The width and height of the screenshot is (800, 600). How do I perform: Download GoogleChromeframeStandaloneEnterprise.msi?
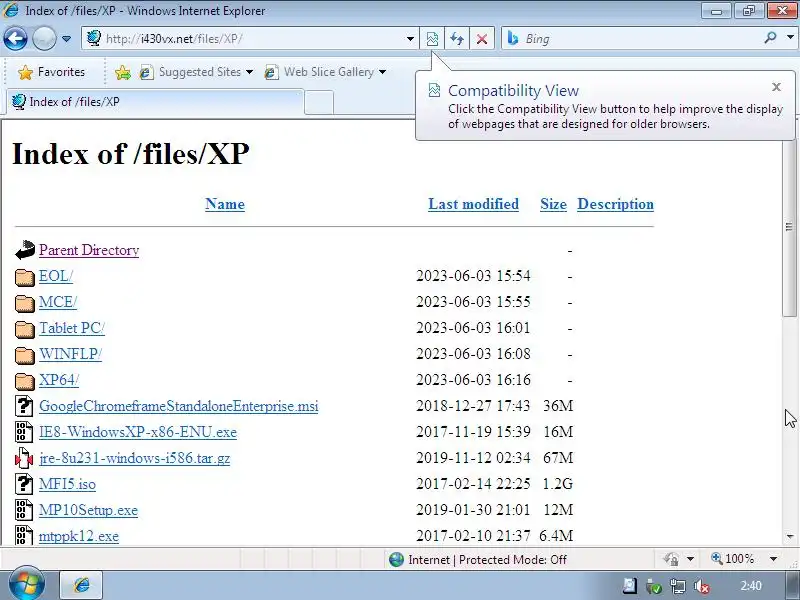pyautogui.click(x=179, y=406)
